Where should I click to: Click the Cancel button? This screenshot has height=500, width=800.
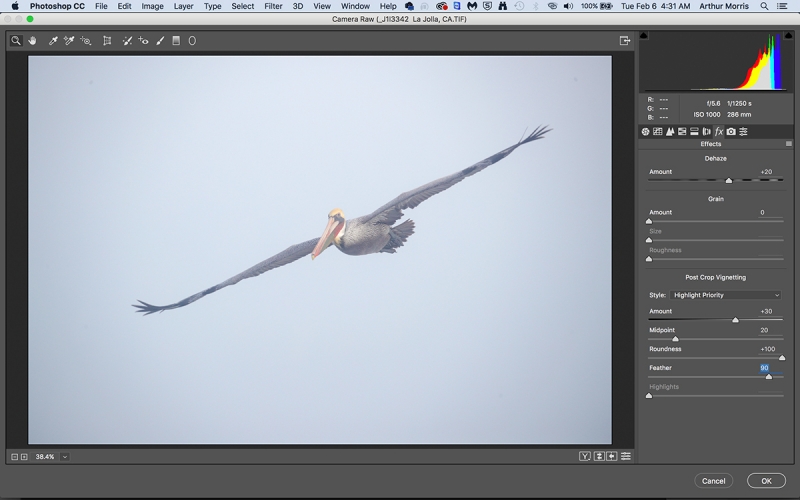(713, 481)
